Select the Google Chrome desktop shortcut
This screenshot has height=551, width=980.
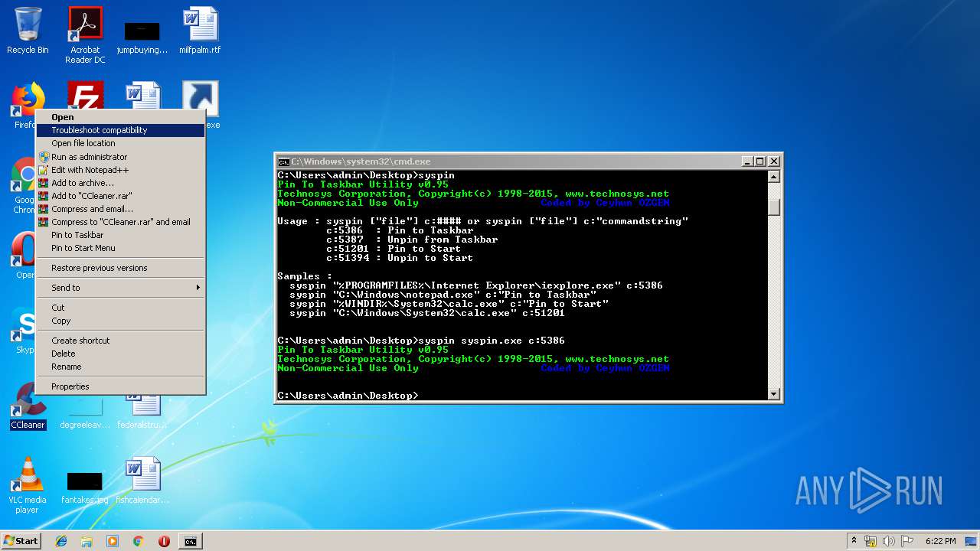pyautogui.click(x=25, y=184)
